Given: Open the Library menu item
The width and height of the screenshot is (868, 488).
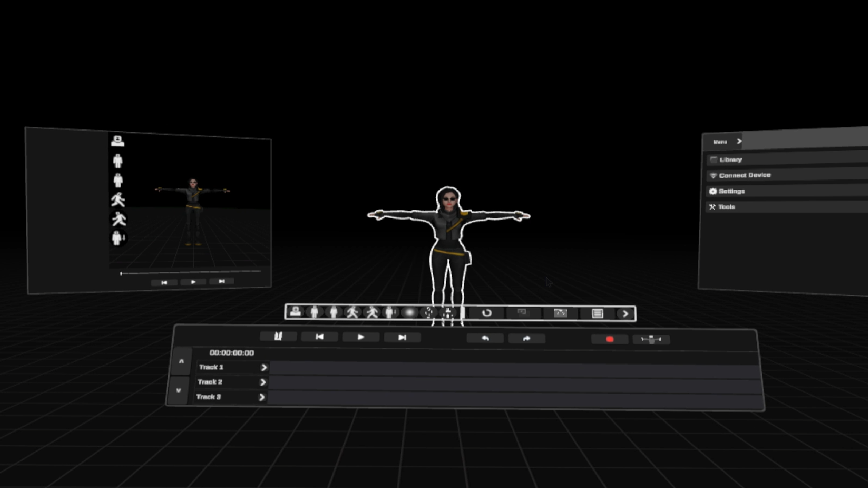Looking at the screenshot, I should pyautogui.click(x=731, y=160).
